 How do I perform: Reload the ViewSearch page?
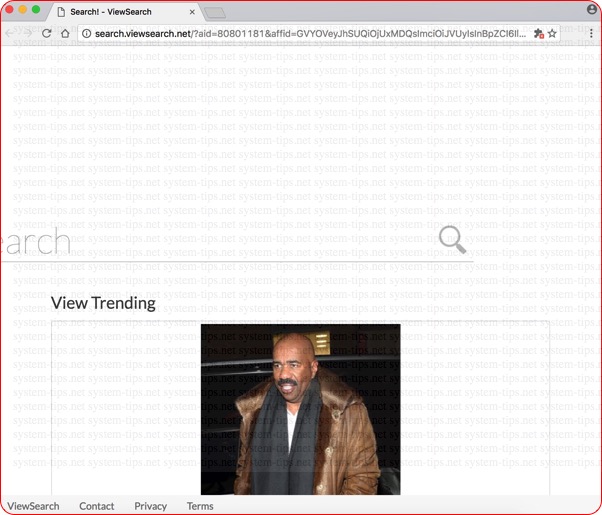tap(46, 33)
